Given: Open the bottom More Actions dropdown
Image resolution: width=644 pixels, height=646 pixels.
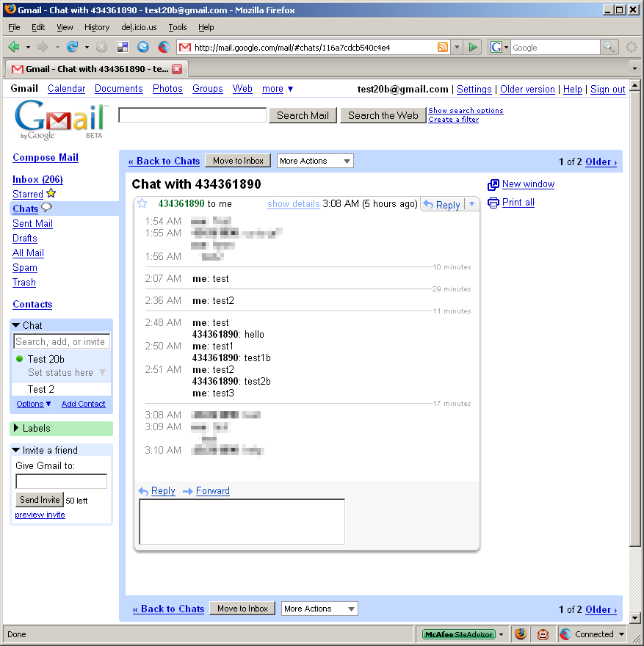Looking at the screenshot, I should 319,609.
